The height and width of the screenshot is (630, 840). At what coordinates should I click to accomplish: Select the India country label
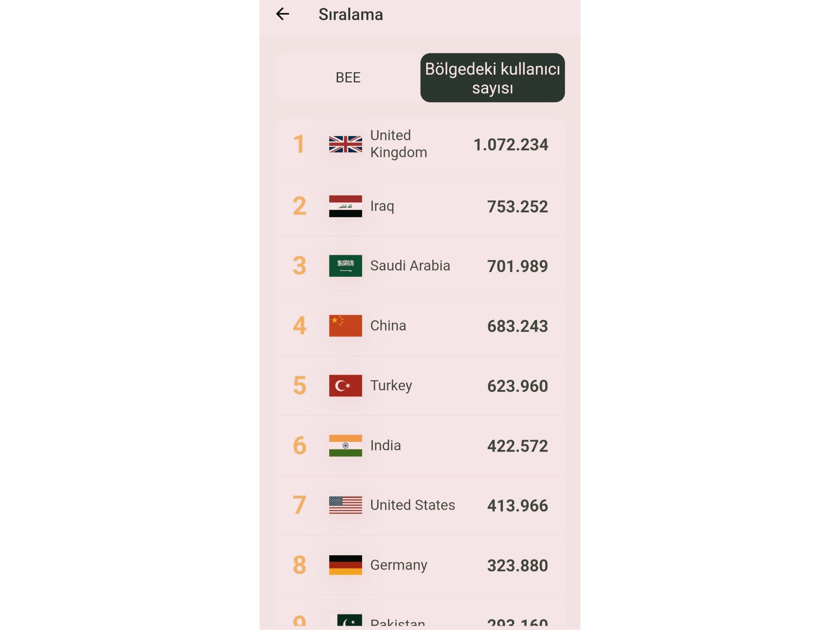click(385, 445)
